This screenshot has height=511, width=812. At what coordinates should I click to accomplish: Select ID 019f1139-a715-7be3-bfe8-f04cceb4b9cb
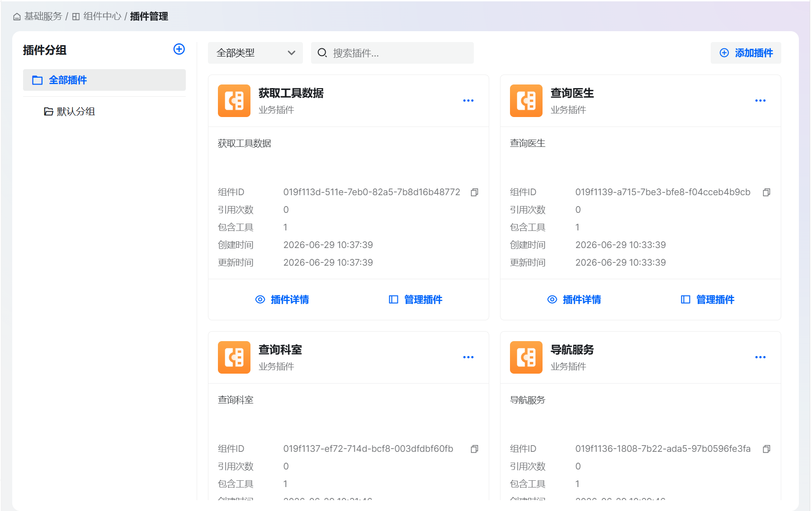[663, 192]
